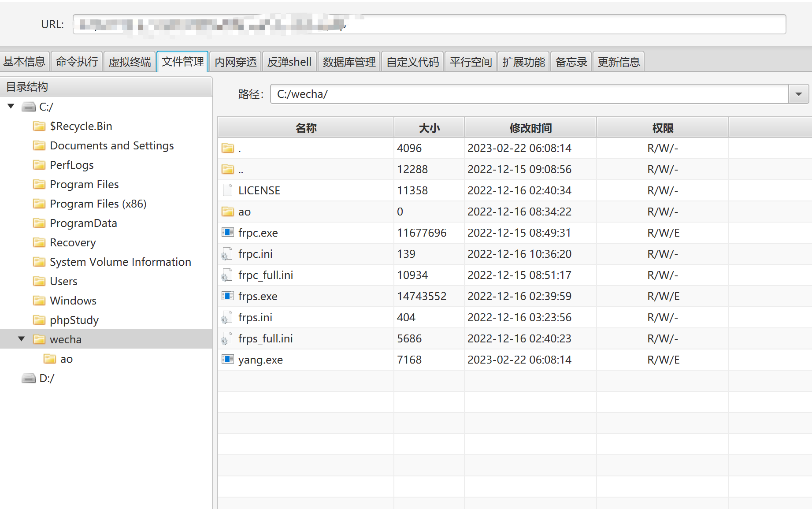
Task: Click the D:/ drive icon in tree
Action: pyautogui.click(x=29, y=378)
